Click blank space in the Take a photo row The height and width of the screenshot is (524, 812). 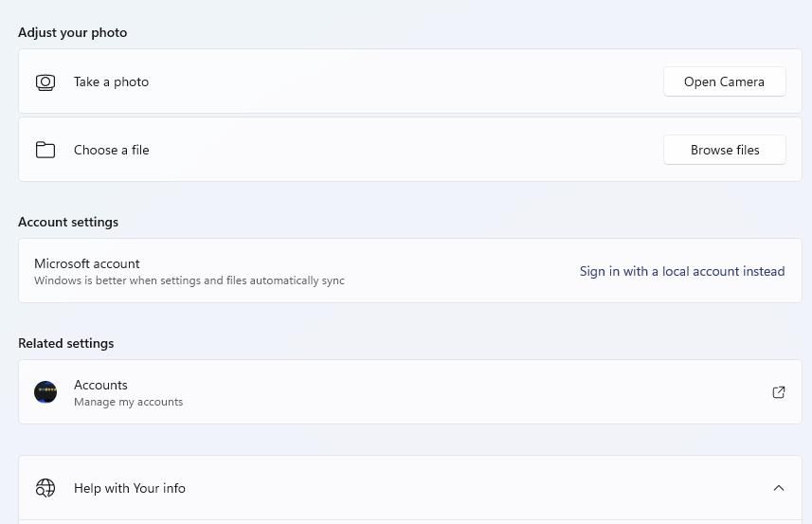click(398, 81)
